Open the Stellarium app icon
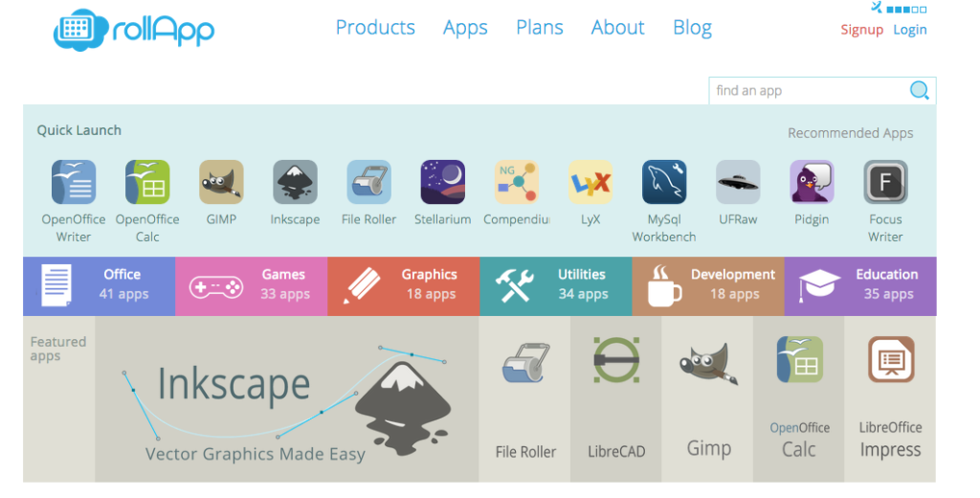980x498 pixels. [x=442, y=182]
